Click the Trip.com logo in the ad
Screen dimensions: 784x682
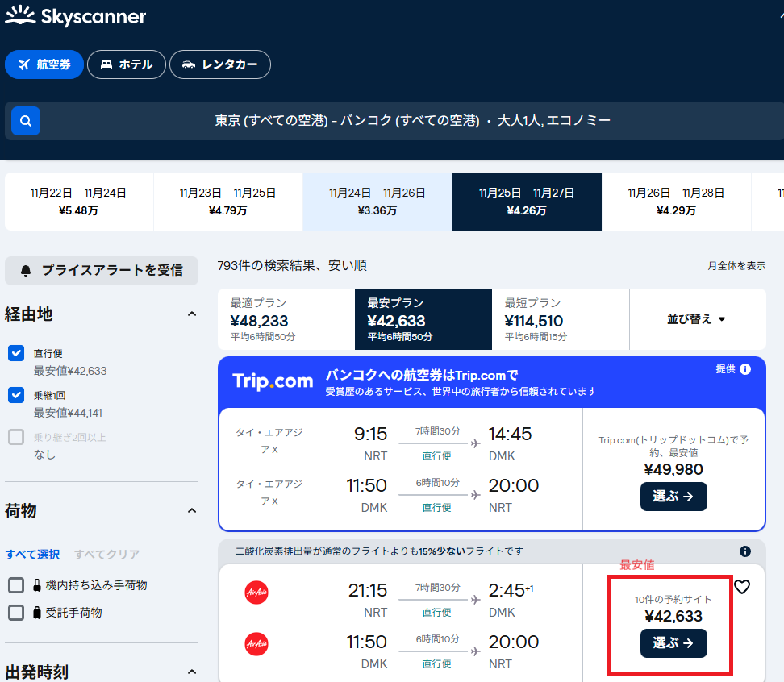tap(273, 381)
